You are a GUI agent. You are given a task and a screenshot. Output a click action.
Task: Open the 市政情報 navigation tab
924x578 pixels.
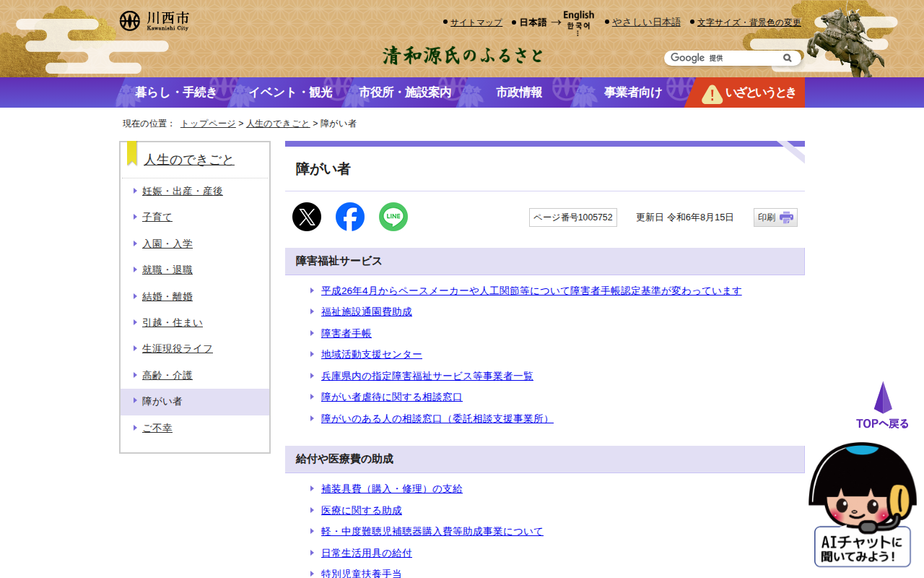coord(519,92)
